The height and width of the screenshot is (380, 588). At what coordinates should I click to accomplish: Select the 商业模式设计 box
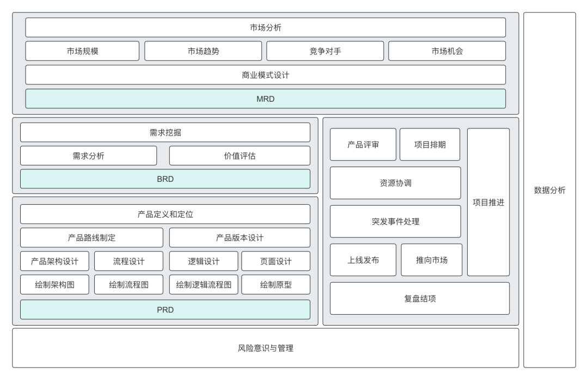[265, 75]
